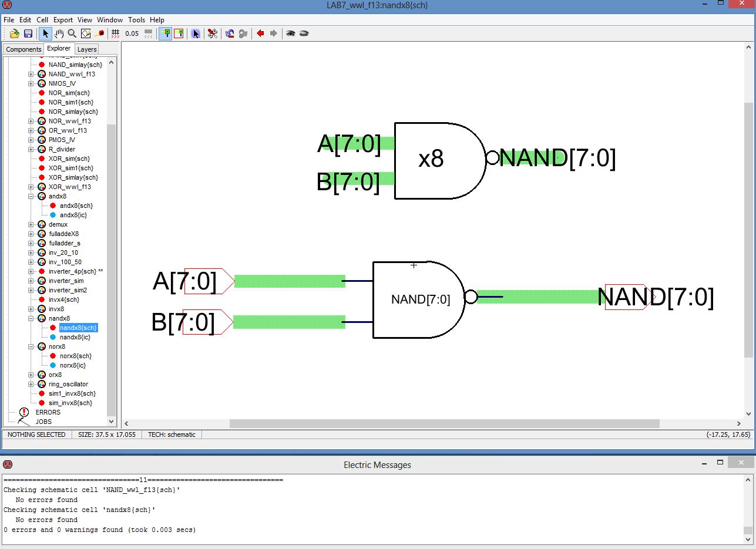Select the ERRORS entry in explorer

pyautogui.click(x=48, y=412)
